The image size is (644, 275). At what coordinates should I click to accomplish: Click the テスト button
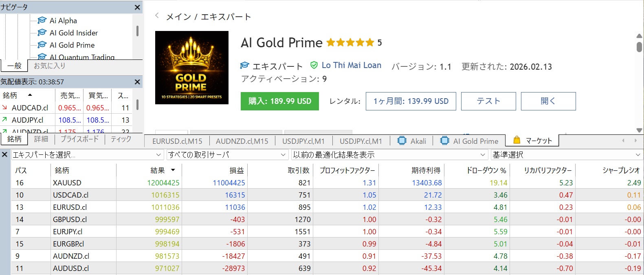[488, 101]
